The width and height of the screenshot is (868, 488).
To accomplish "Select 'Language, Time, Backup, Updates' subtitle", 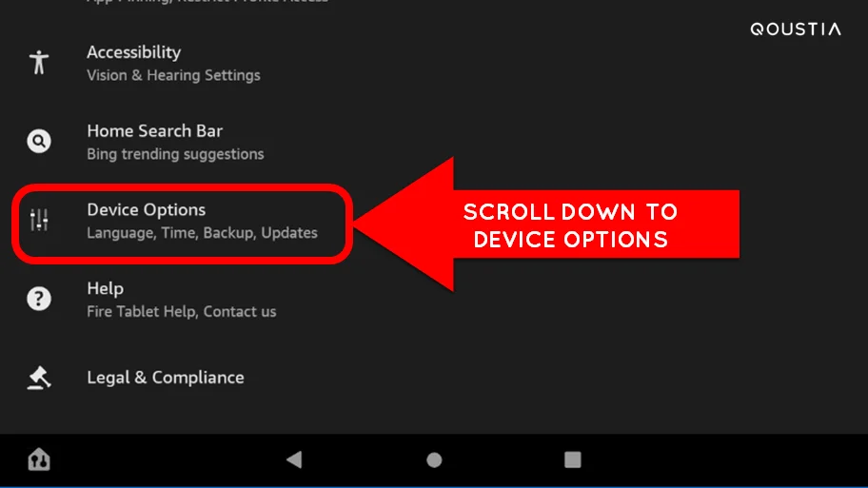I will pos(202,233).
